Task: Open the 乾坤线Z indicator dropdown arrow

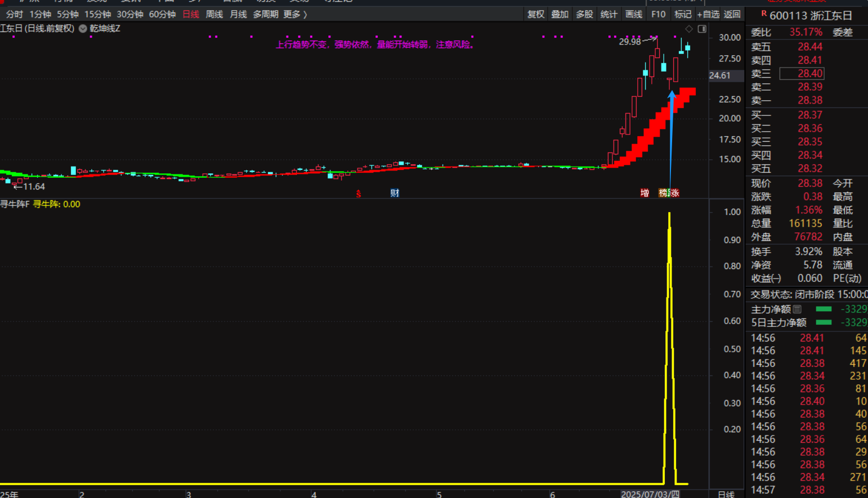Action: (83, 29)
